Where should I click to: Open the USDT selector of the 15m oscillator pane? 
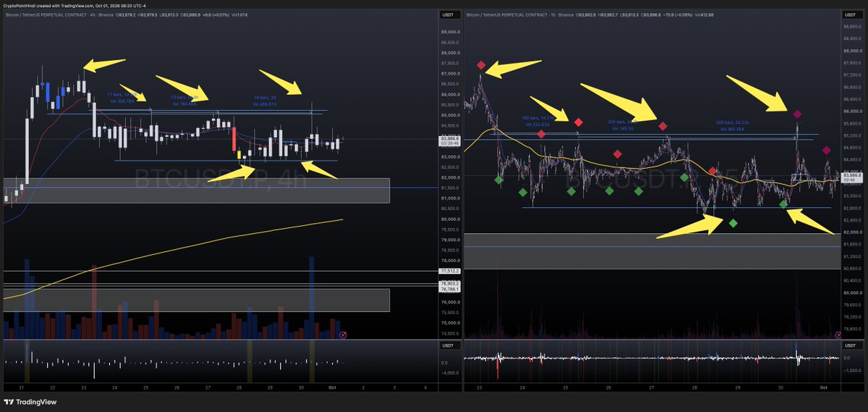(851, 345)
